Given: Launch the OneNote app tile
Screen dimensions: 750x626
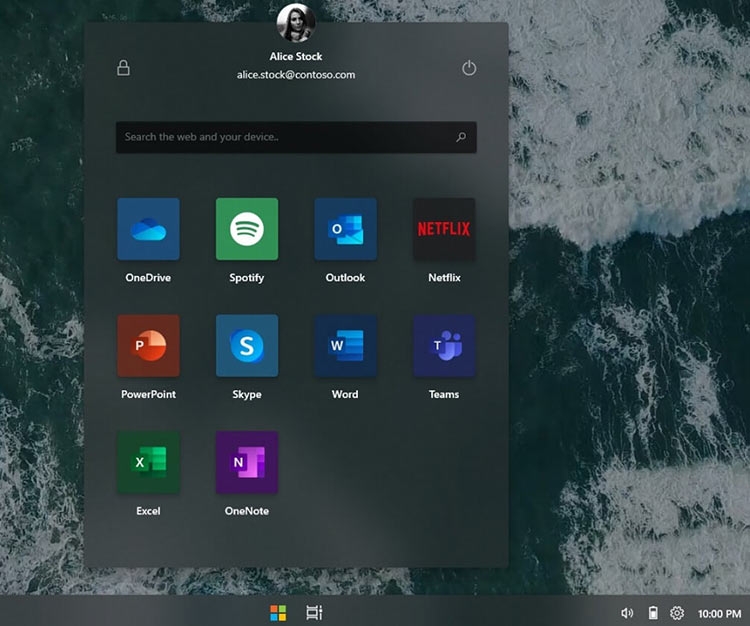Looking at the screenshot, I should pyautogui.click(x=247, y=462).
